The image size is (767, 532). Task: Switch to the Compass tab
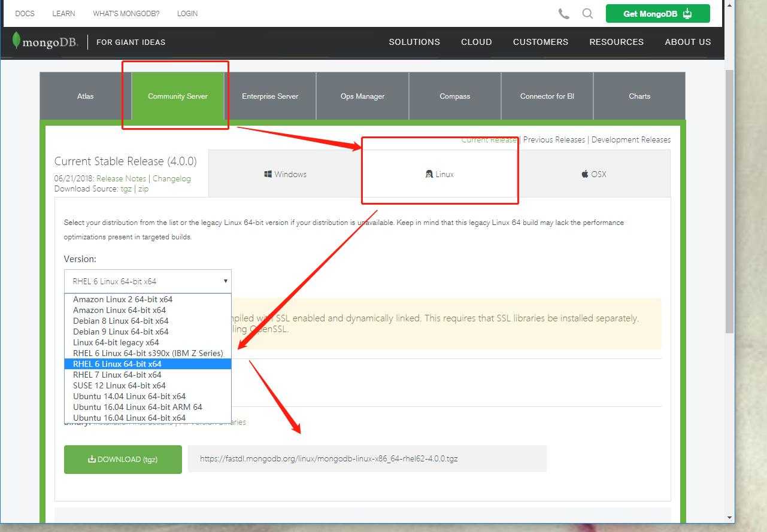455,96
